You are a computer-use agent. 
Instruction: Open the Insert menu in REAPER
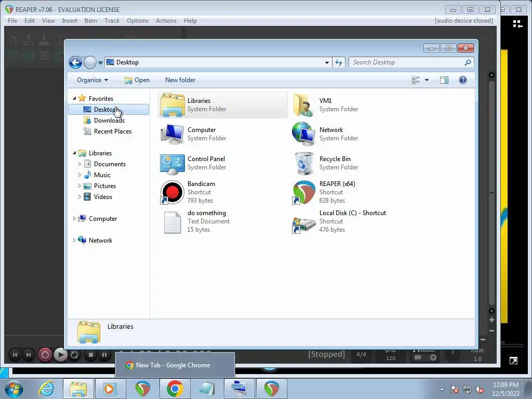[70, 21]
